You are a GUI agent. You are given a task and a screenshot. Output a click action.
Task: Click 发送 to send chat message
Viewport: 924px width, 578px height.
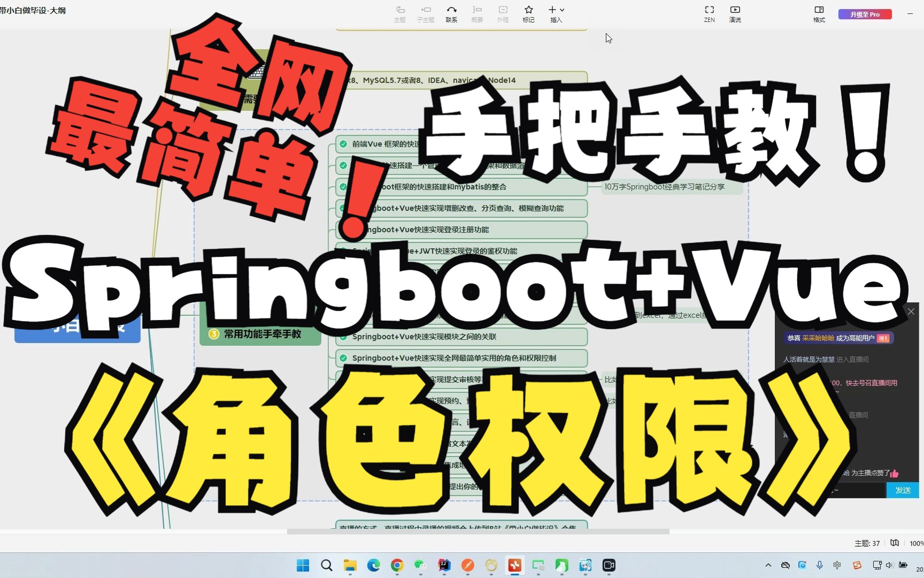(903, 490)
